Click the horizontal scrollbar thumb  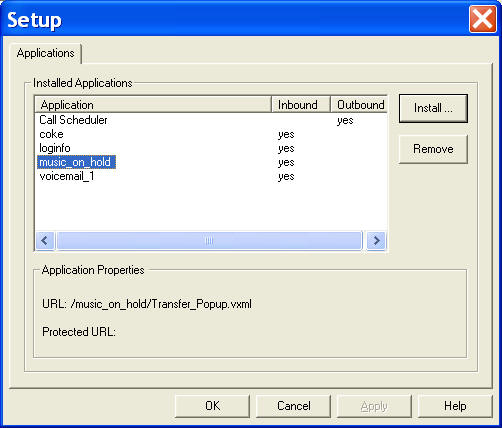(x=209, y=240)
